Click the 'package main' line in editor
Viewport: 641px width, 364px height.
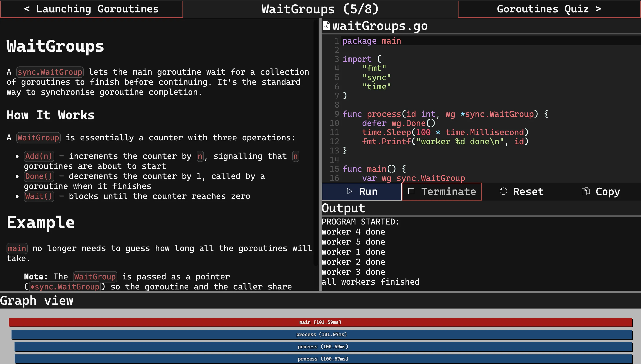click(x=372, y=41)
